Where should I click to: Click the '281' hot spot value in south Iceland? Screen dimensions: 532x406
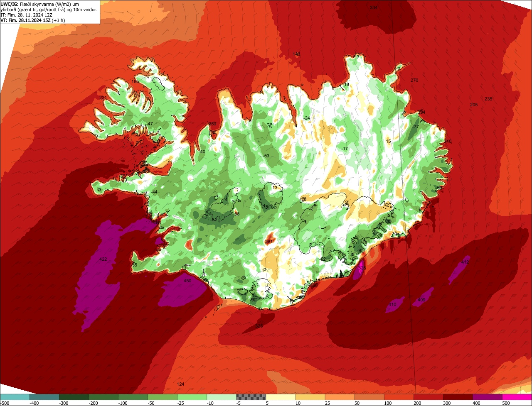pyautogui.click(x=268, y=242)
